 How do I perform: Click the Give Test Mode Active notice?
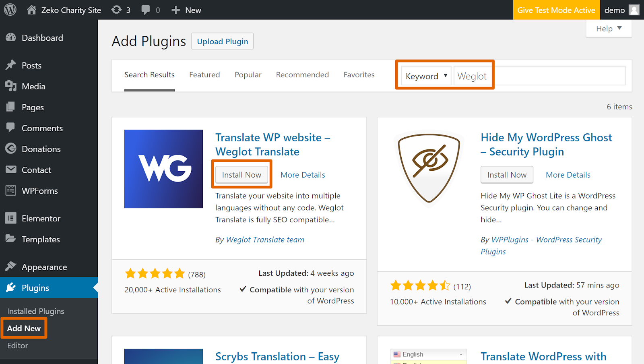[x=556, y=10]
